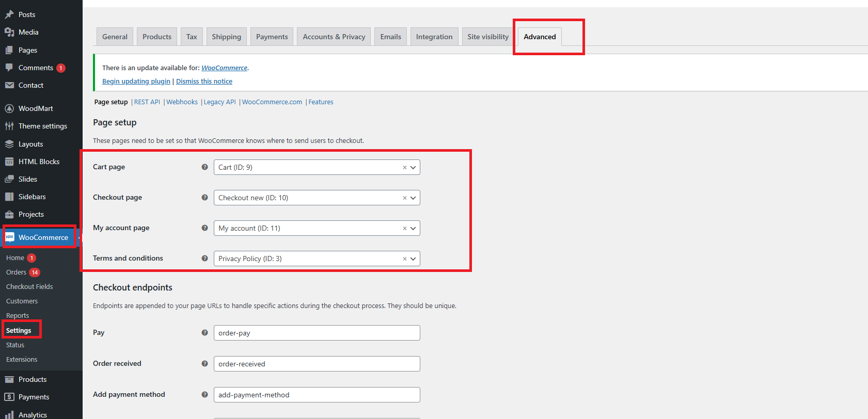Viewport: 868px width, 419px height.
Task: Click help icon beside Order received
Action: click(x=204, y=363)
